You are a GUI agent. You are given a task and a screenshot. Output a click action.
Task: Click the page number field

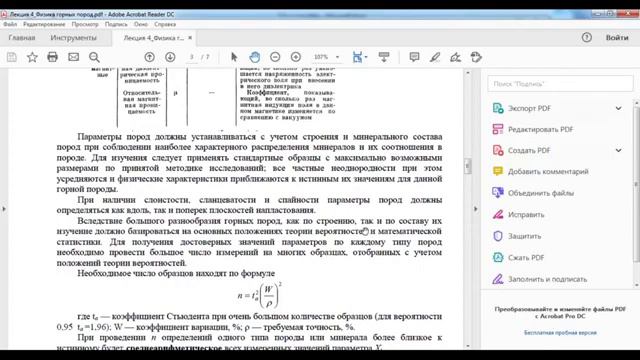coord(191,57)
